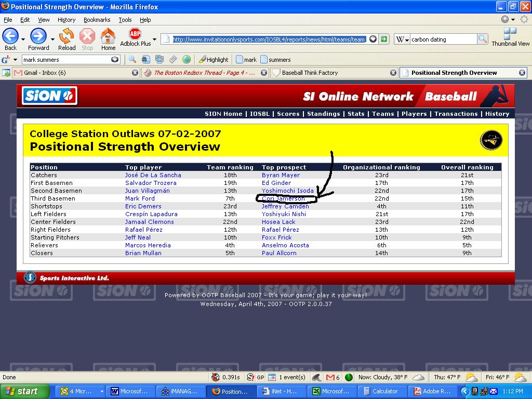Open the Wikipedia search engine dropdown
The width and height of the screenshot is (532, 399).
click(x=403, y=38)
